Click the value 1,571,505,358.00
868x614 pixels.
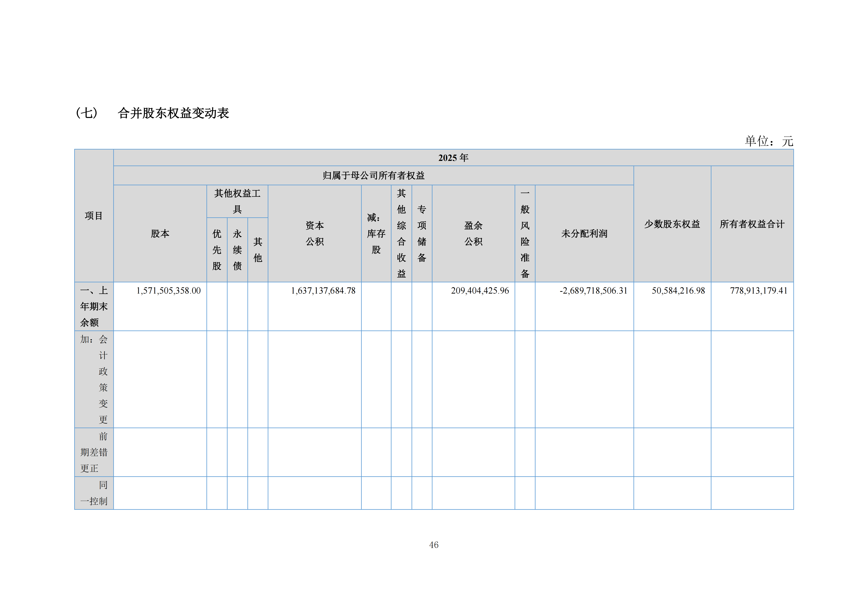(169, 291)
